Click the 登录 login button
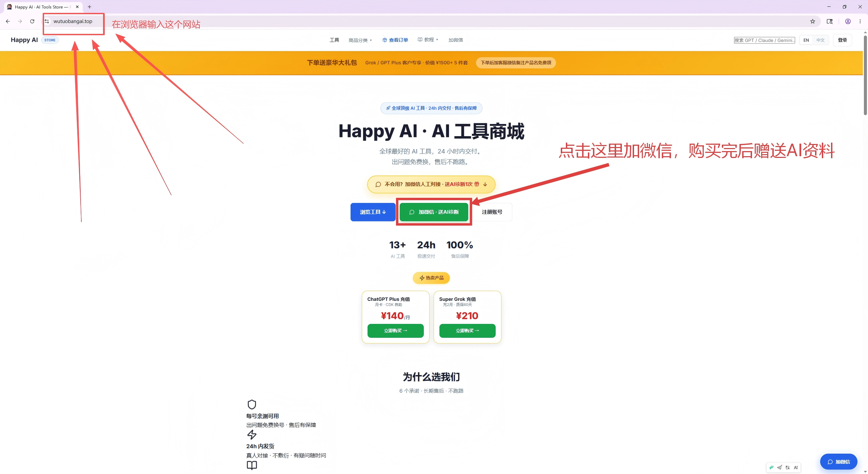The height and width of the screenshot is (474, 868). click(842, 40)
